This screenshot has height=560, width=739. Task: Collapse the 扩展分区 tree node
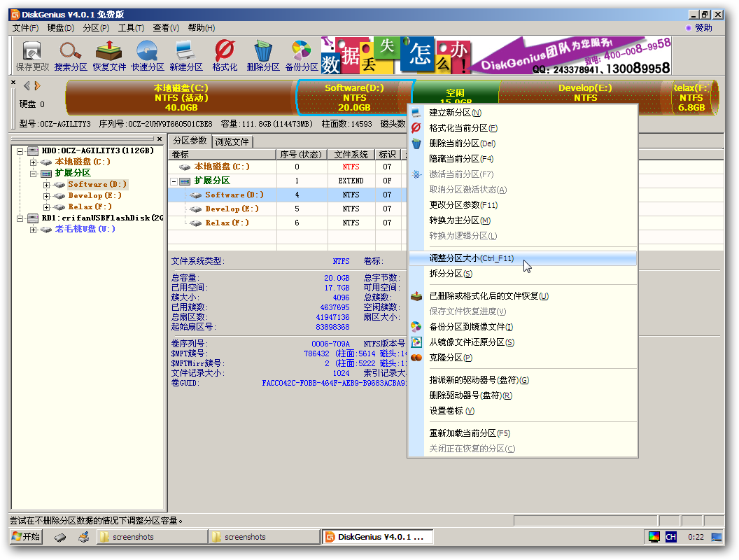coord(34,174)
